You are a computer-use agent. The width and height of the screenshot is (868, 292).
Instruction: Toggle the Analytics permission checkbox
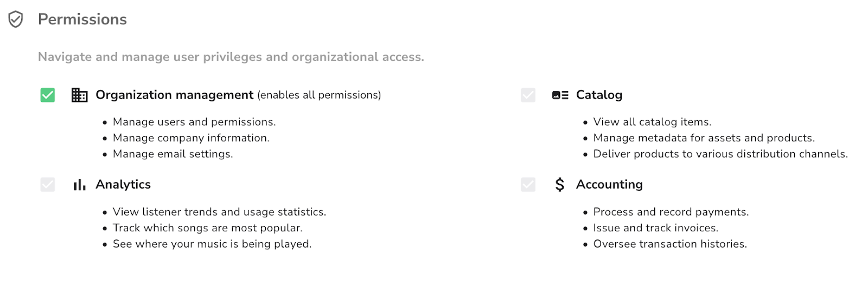pos(48,185)
